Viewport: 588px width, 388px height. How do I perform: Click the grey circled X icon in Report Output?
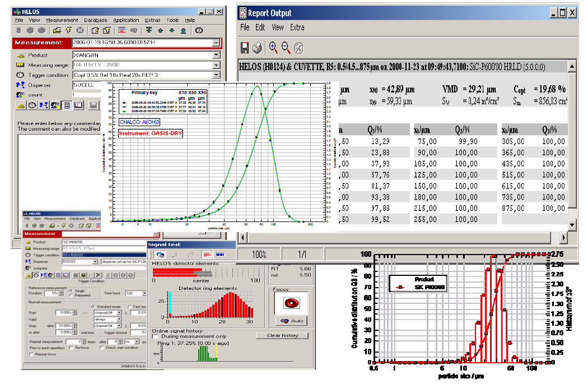(298, 48)
